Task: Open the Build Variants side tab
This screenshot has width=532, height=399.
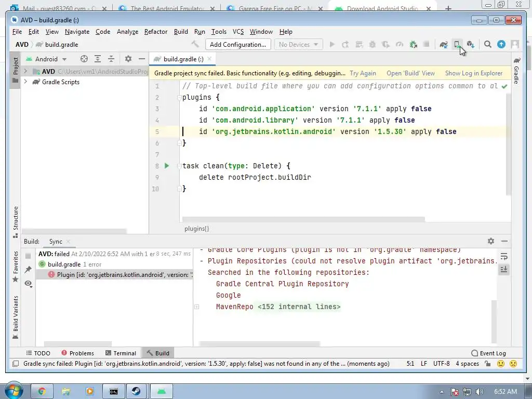Action: (15, 317)
